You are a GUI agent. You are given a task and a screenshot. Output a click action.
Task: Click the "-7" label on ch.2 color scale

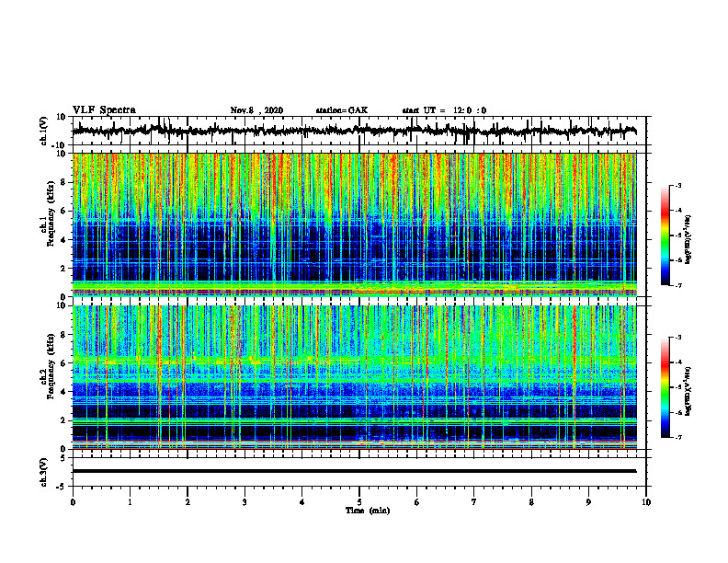click(677, 438)
